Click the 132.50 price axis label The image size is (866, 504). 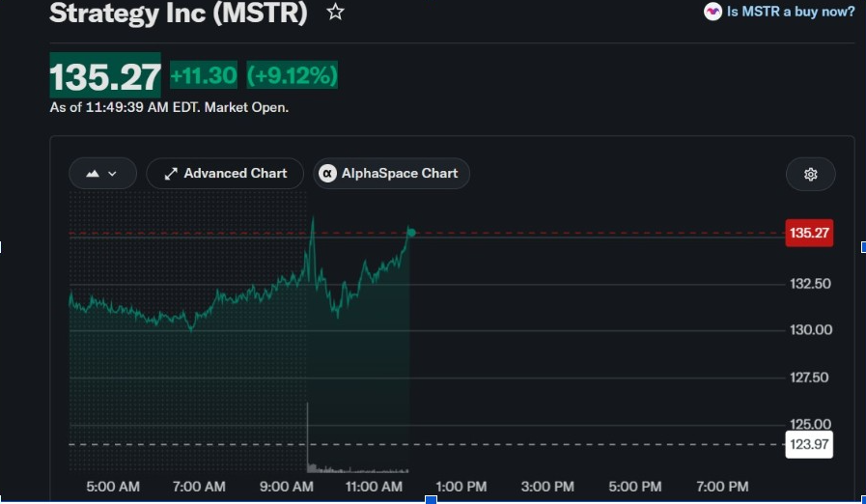click(810, 284)
